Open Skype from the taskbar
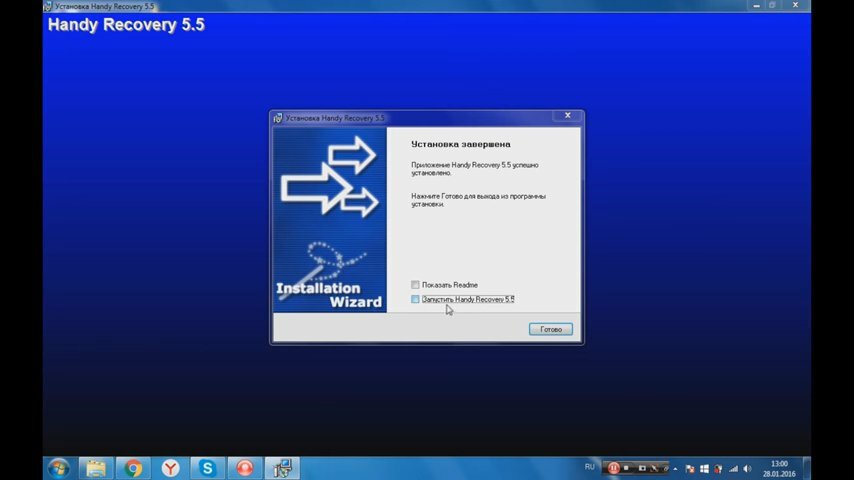This screenshot has height=480, width=854. (x=208, y=468)
